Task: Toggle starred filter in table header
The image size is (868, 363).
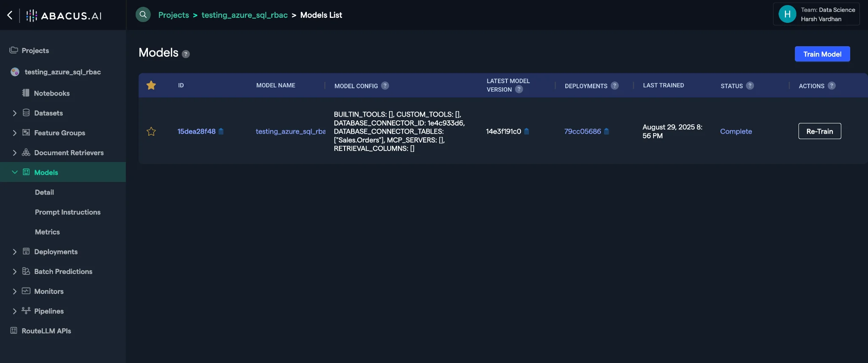Action: [x=151, y=85]
